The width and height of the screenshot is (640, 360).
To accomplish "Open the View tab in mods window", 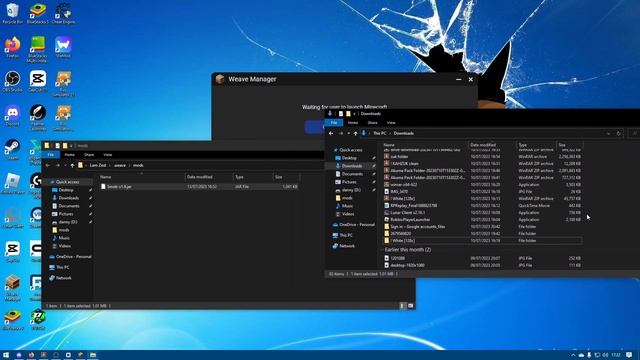I will [x=108, y=155].
